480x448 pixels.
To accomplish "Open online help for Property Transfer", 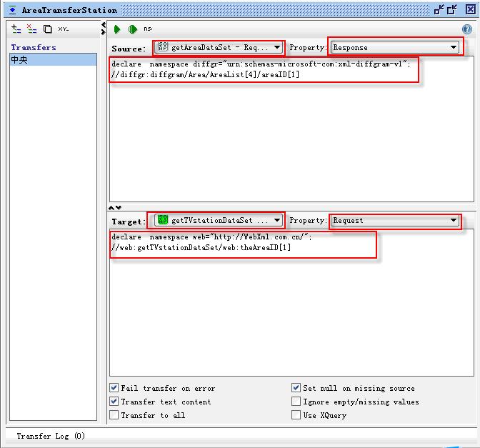I will (467, 29).
